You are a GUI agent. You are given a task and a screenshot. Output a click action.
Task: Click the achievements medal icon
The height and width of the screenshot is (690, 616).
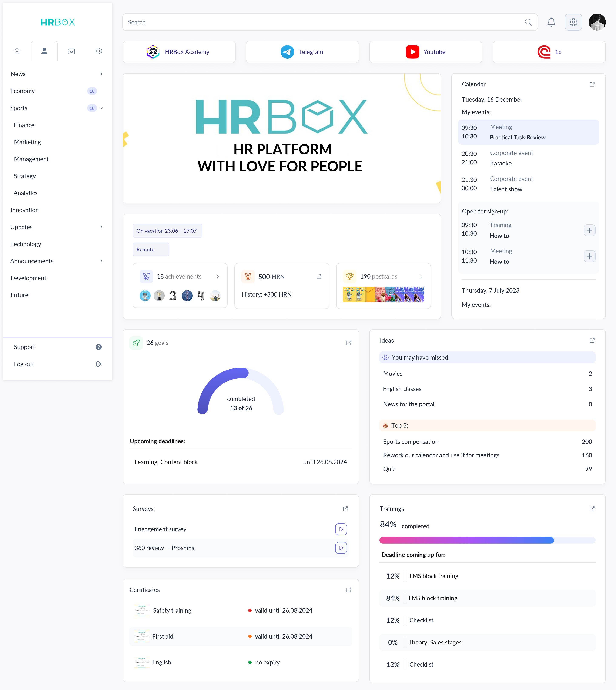coord(146,276)
